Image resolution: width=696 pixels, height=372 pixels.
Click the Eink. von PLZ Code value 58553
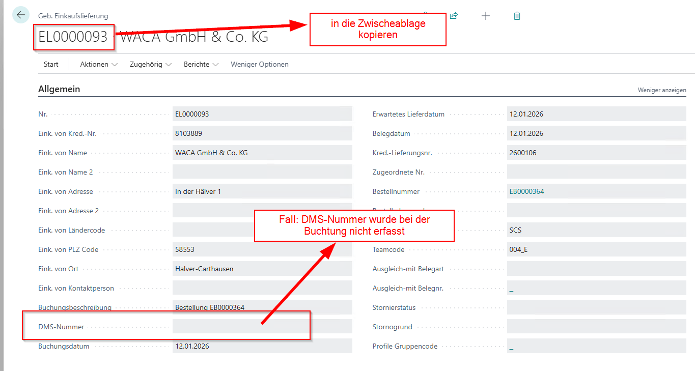point(185,249)
